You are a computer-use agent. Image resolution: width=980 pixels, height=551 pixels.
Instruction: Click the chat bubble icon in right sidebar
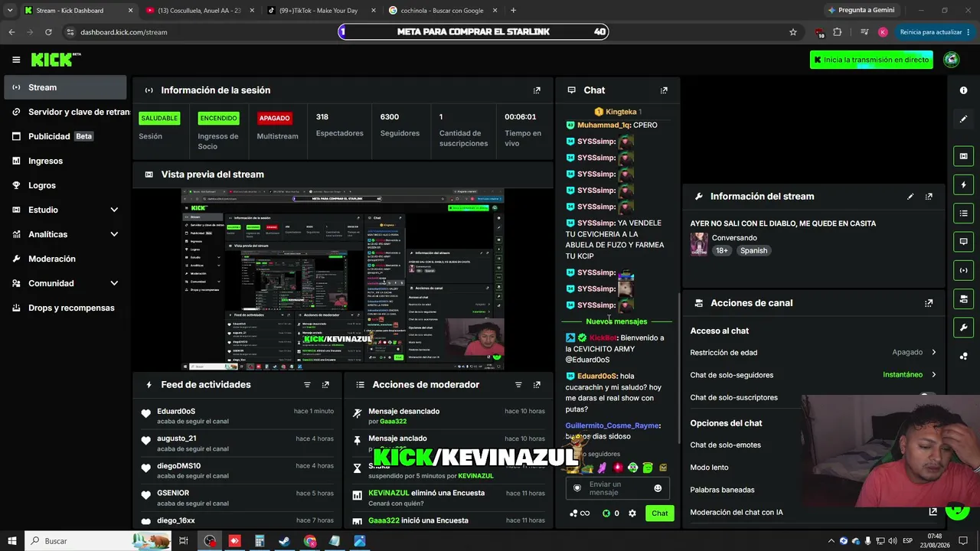tap(964, 242)
